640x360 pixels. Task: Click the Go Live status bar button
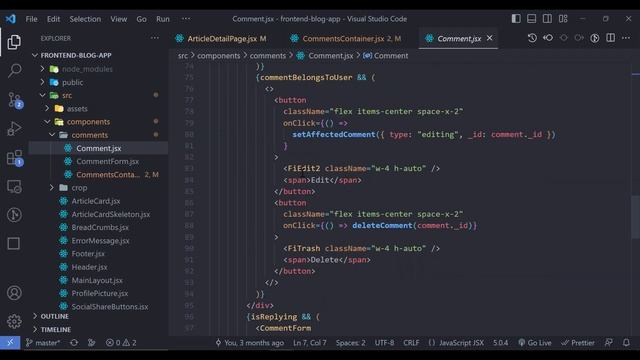(x=534, y=343)
